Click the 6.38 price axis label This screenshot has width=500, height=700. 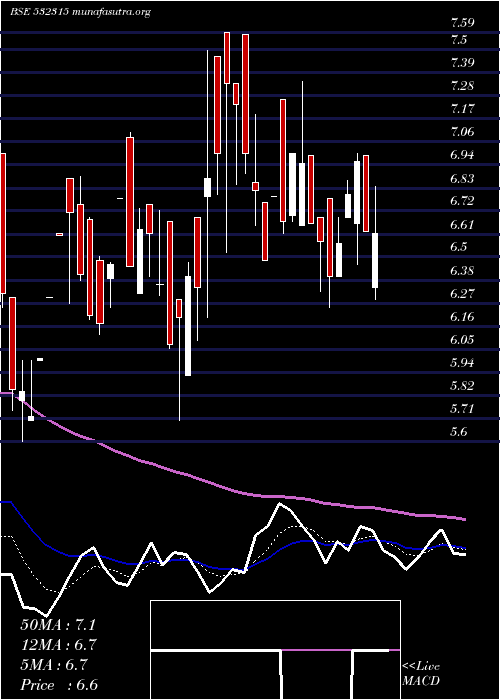click(x=462, y=271)
